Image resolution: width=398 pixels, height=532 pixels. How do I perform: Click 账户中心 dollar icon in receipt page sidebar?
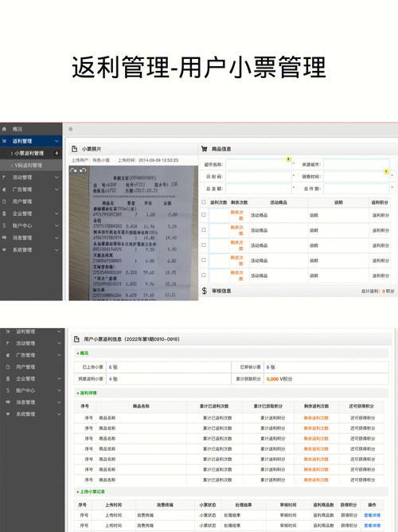tap(4, 225)
